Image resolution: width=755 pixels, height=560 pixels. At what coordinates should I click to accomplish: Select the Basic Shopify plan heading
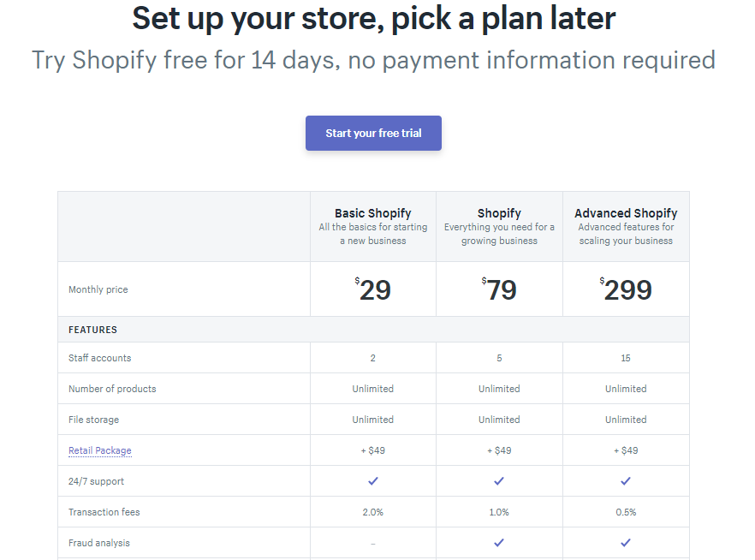[373, 213]
